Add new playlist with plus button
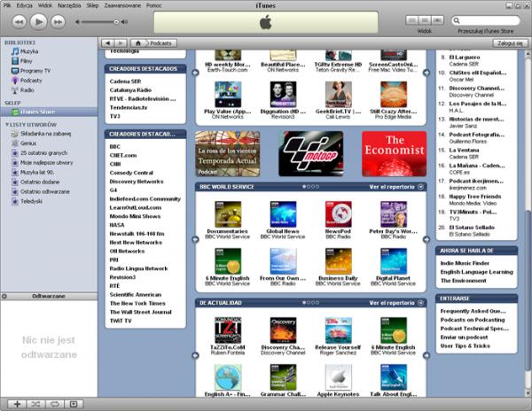Image resolution: width=532 pixels, height=411 pixels. tap(17, 404)
